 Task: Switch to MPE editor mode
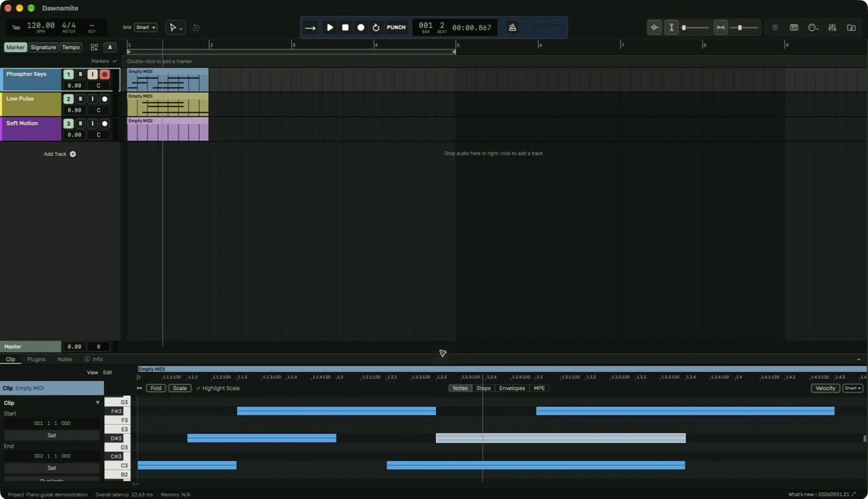[x=539, y=388]
